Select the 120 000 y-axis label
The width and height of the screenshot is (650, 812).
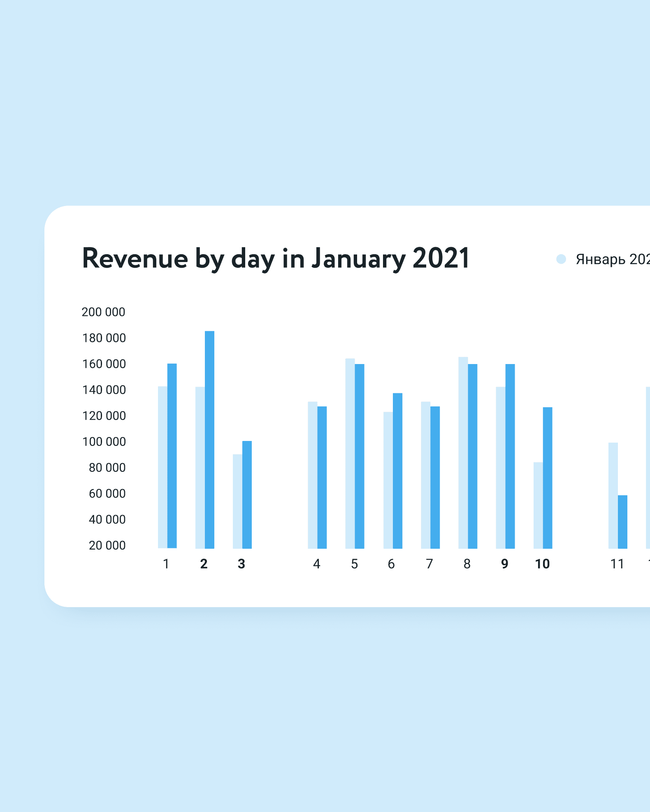click(x=104, y=415)
